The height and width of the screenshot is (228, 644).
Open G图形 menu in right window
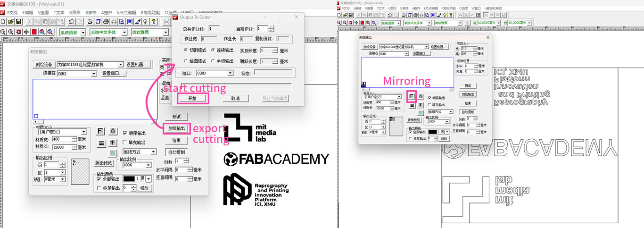(x=392, y=8)
